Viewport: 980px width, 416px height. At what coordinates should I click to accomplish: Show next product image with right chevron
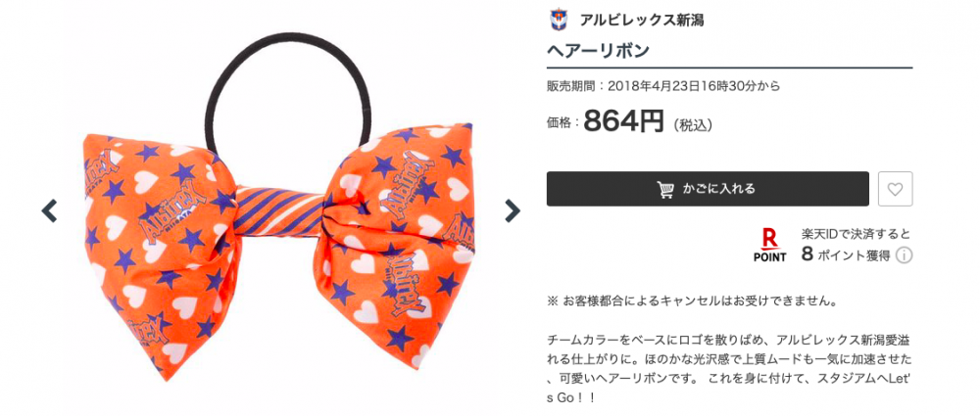coord(512,210)
